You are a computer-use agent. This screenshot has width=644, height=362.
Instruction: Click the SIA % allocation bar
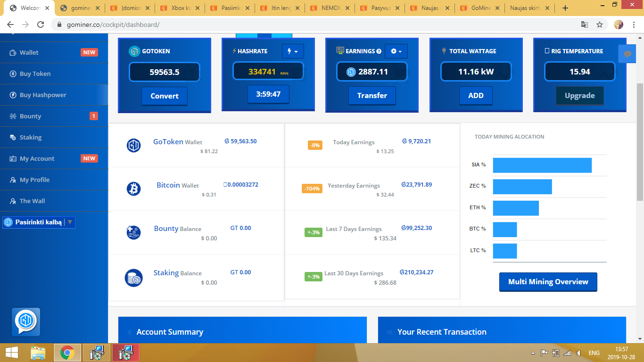[542, 165]
